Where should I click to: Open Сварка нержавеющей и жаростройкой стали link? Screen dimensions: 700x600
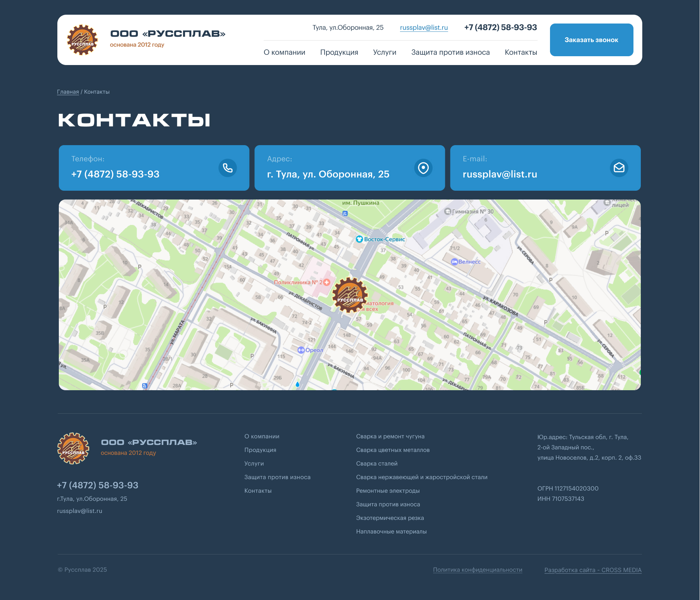(422, 477)
